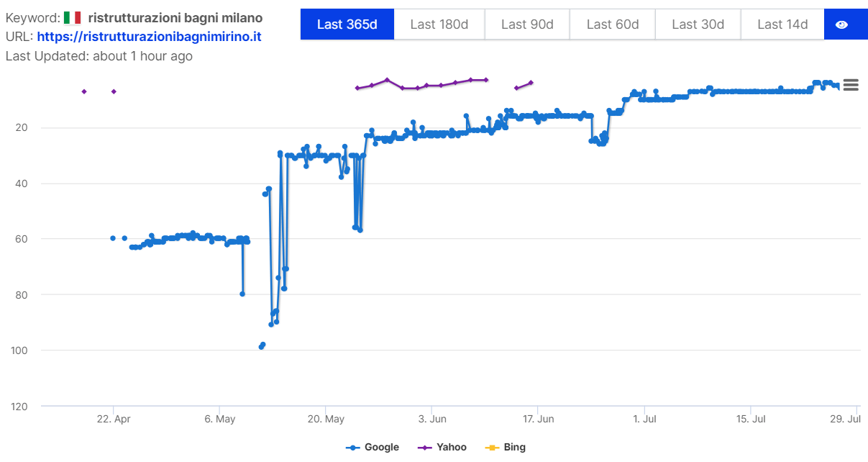Click the 1. Jul axis label
Screen dimensions: 868x462
point(644,419)
